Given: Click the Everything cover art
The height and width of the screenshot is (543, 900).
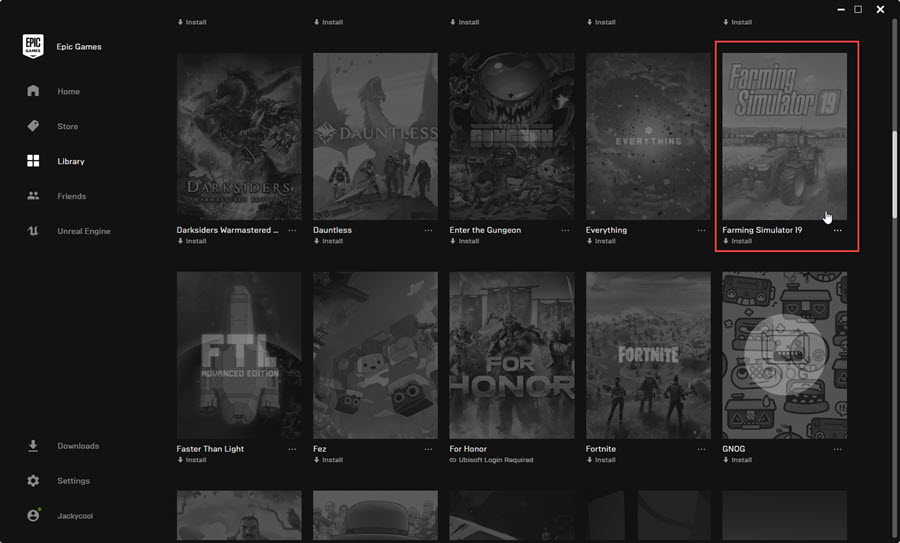Looking at the screenshot, I should click(648, 136).
